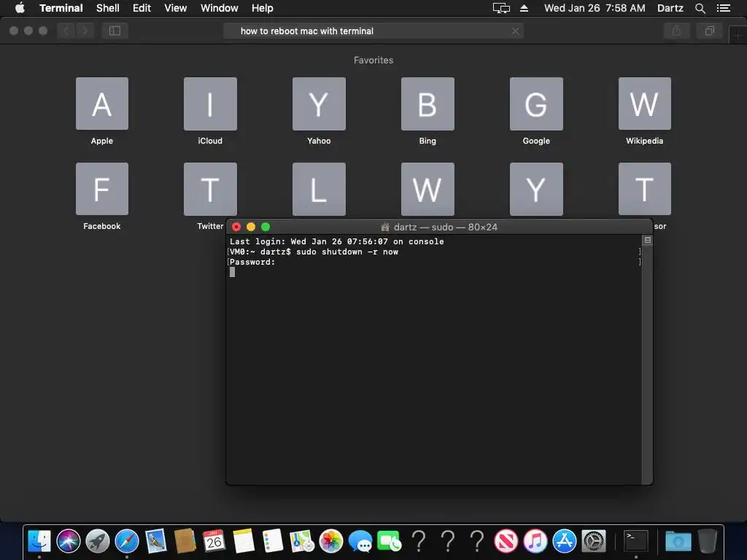Screen dimensions: 747x560
Task: Open Mail stamp icon in Dock
Action: (156, 541)
